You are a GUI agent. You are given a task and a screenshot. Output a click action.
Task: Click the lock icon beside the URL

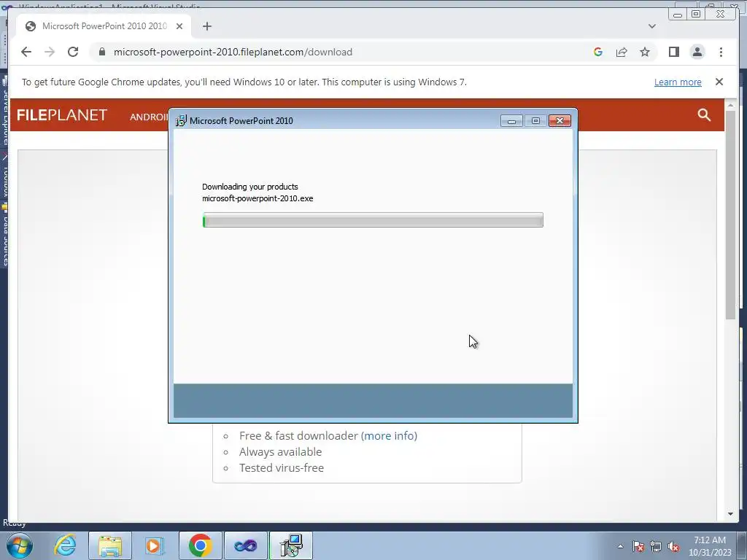point(101,52)
